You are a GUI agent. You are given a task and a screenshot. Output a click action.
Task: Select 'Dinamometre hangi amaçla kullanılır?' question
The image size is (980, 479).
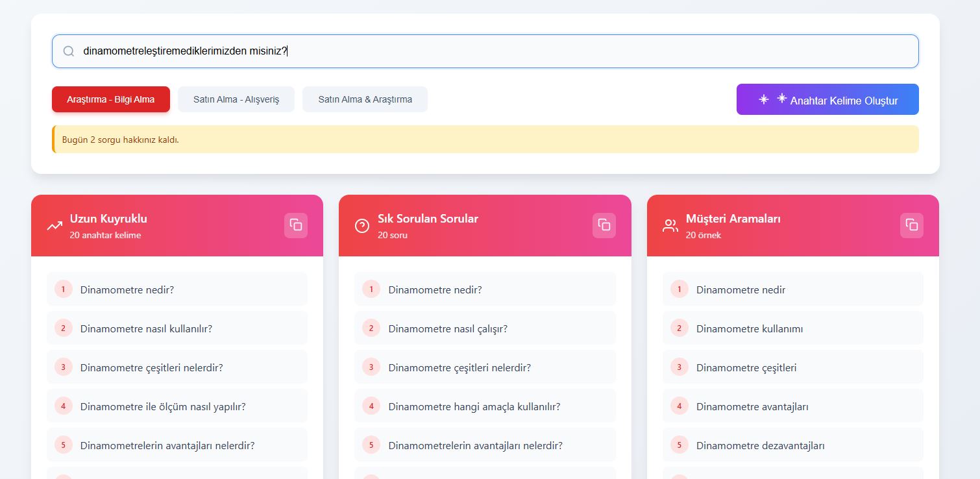click(485, 406)
